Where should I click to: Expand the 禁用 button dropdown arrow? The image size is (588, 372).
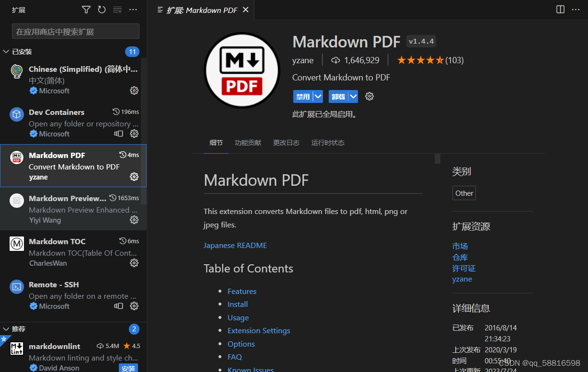click(x=317, y=96)
